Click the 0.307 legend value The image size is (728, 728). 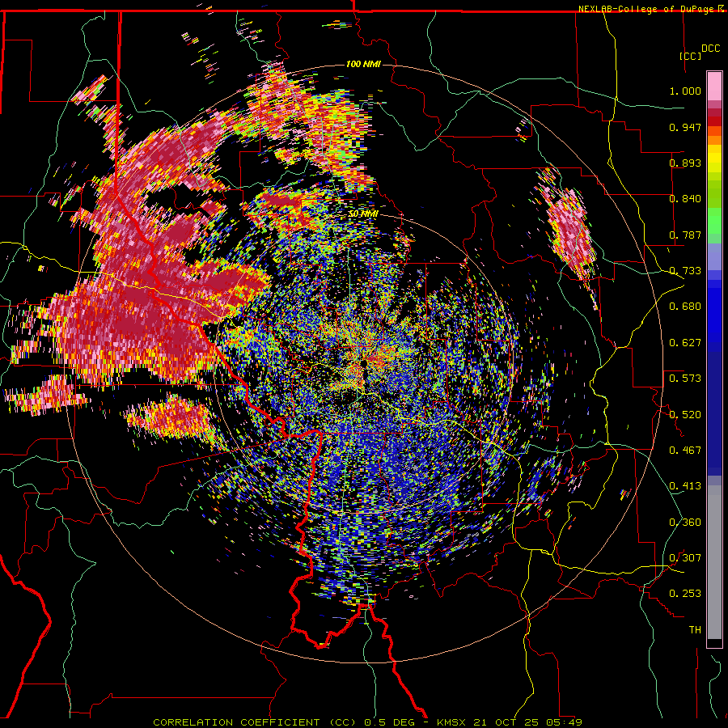point(685,558)
